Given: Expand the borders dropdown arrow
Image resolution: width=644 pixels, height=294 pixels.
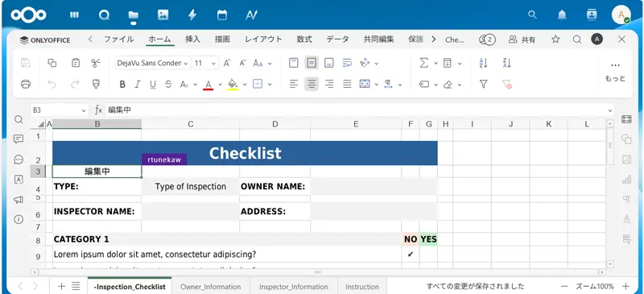Looking at the screenshot, I should pos(270,85).
